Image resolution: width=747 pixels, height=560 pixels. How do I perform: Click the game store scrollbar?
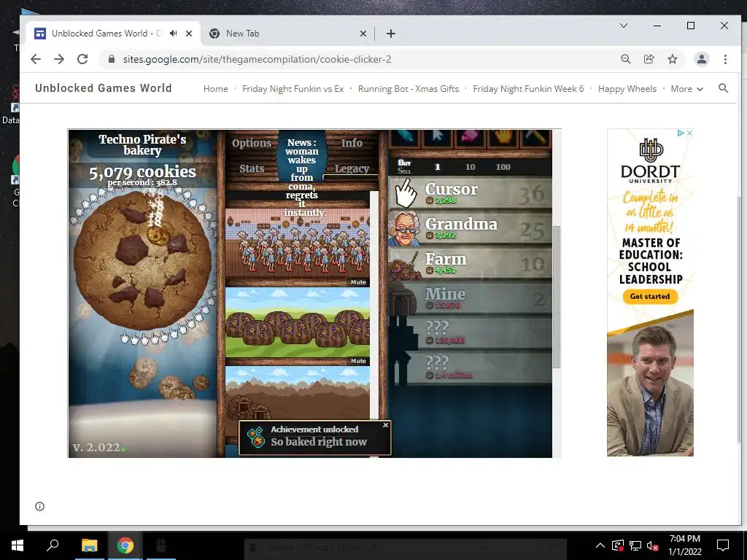557,296
